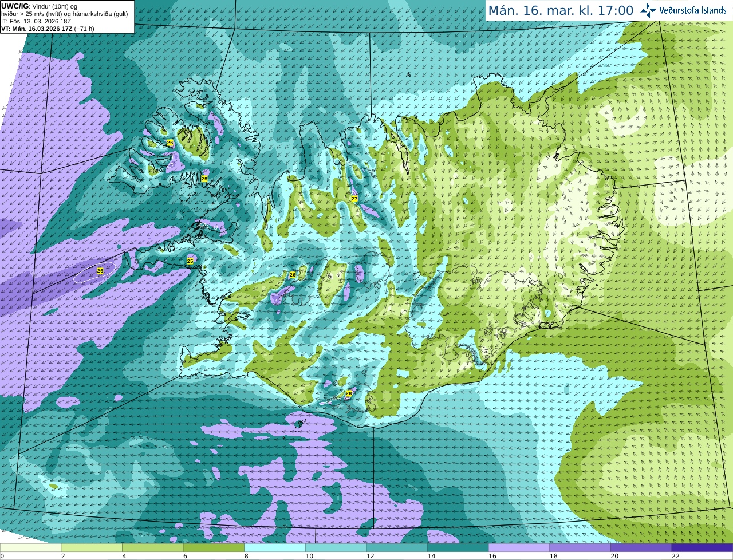The width and height of the screenshot is (733, 560).
Task: Click the VT: Mán. 16.03.2026 17Z (+71 h) line
Action: 48,29
